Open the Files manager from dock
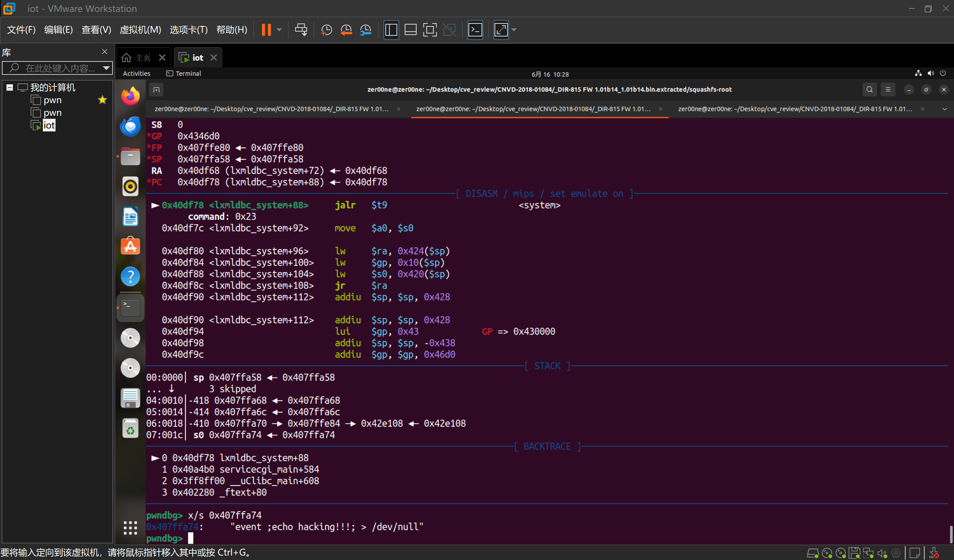The width and height of the screenshot is (954, 560). (x=130, y=156)
